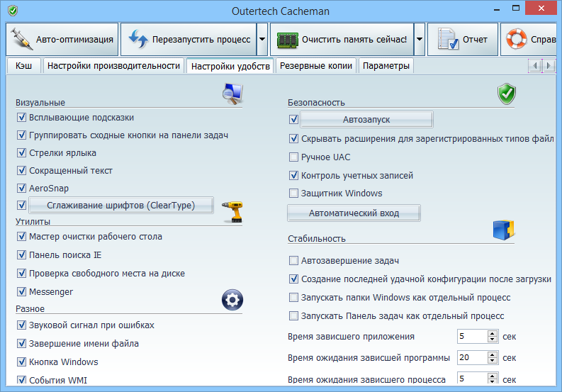This screenshot has width=562, height=392.
Task: Open the Резервные копии tab
Action: pyautogui.click(x=316, y=66)
